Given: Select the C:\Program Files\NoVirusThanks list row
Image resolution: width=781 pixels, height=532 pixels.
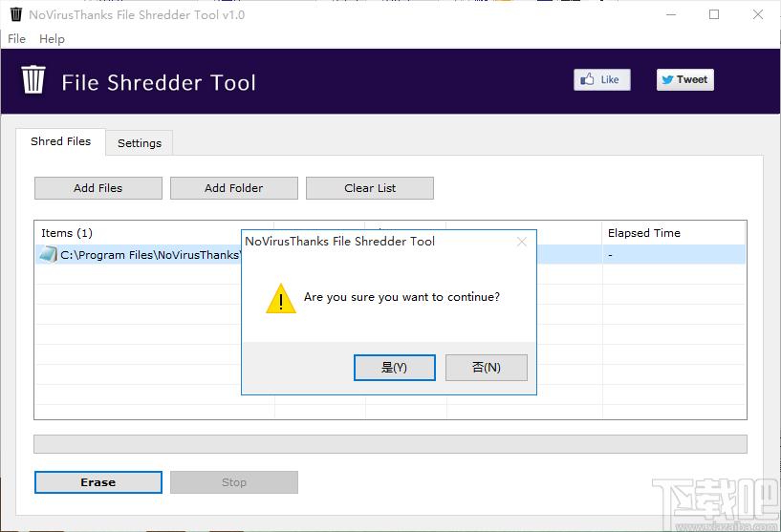Looking at the screenshot, I should point(390,254).
